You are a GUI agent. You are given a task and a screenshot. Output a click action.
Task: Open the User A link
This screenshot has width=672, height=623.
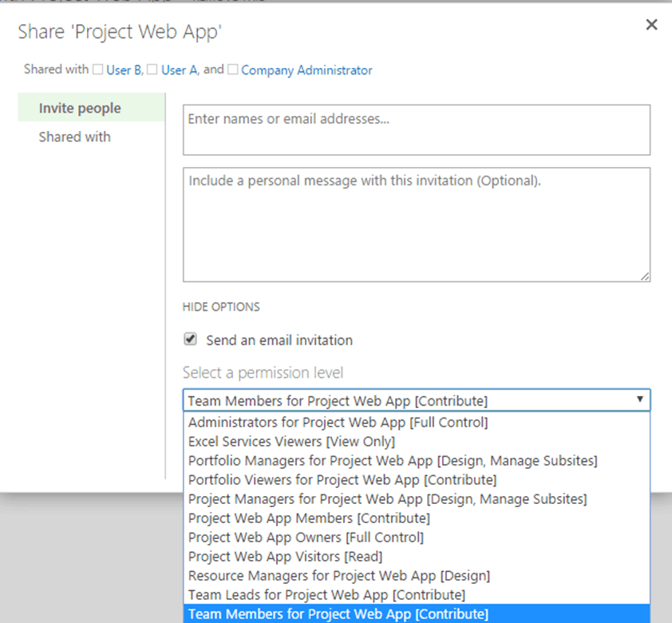[x=180, y=70]
